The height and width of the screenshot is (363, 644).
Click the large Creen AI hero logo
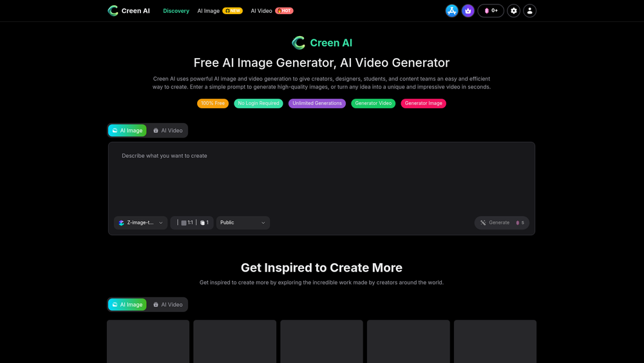[321, 43]
